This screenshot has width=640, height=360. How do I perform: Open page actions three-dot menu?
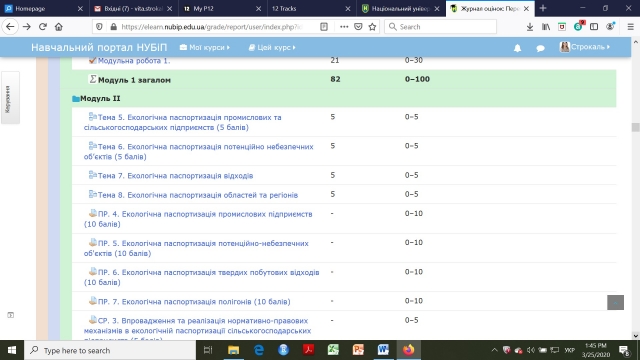coord(344,27)
